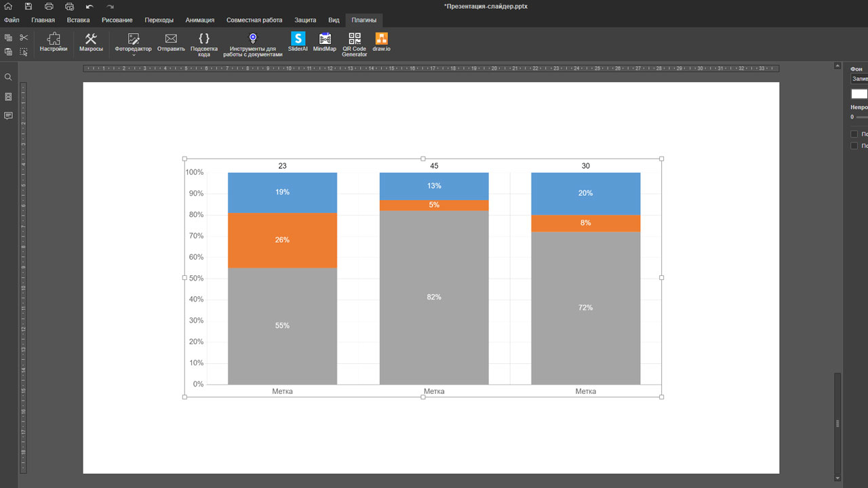Image resolution: width=868 pixels, height=488 pixels.
Task: Open the search panel from left sidebar
Action: click(x=8, y=77)
